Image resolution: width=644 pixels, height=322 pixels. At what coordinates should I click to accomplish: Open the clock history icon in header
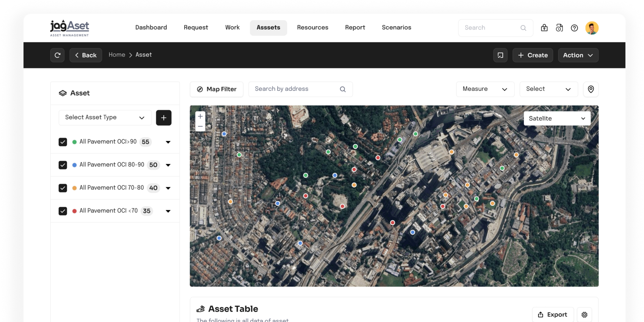coord(559,28)
